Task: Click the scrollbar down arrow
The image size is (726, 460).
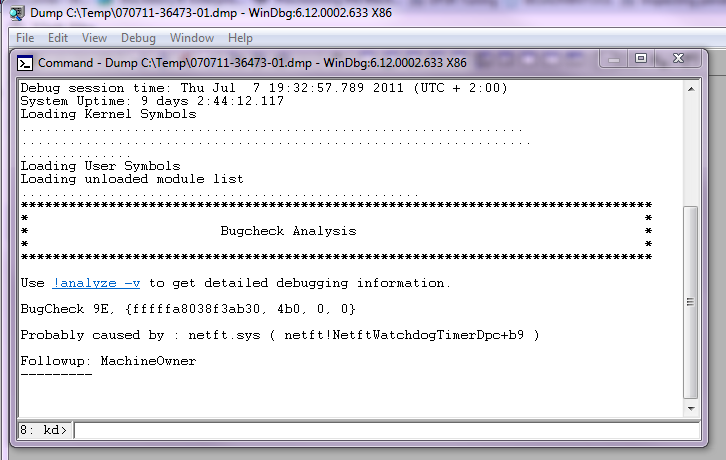Action: (691, 409)
